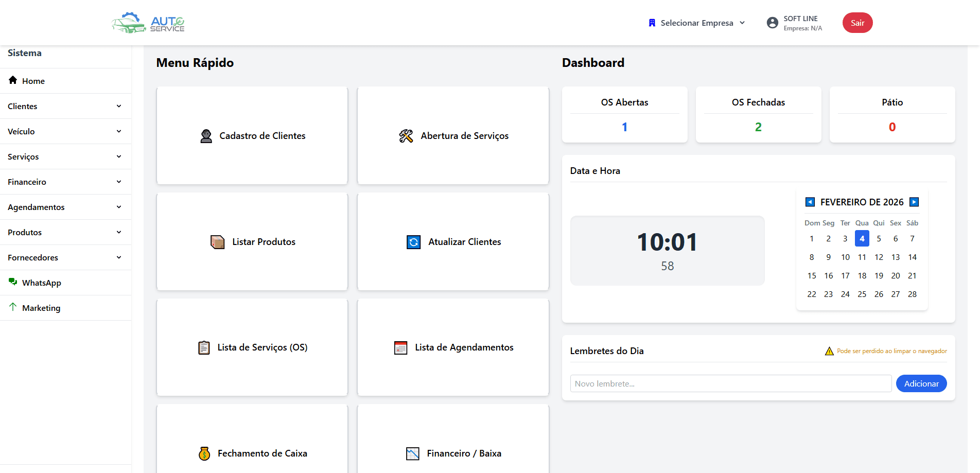Click the OS Abertas counter card

point(625,114)
